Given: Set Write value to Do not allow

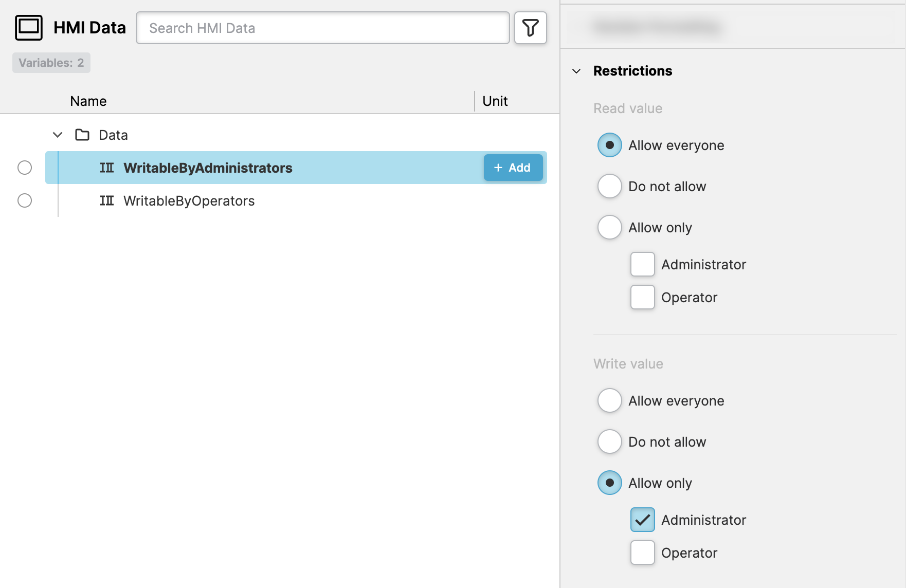Looking at the screenshot, I should click(610, 442).
